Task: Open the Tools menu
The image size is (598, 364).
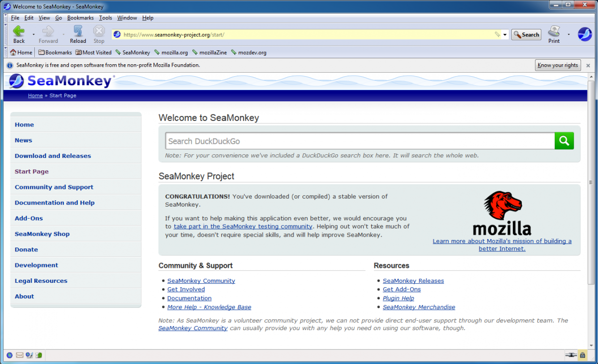Action: pyautogui.click(x=105, y=18)
